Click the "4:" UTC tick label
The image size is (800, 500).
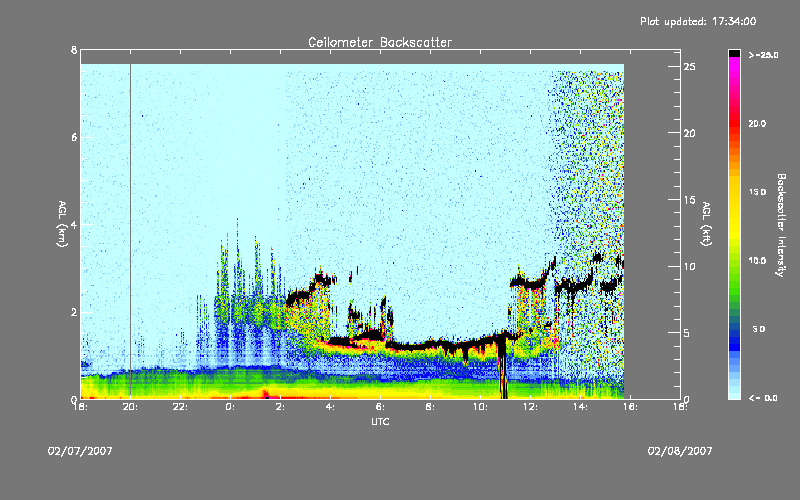pyautogui.click(x=330, y=407)
